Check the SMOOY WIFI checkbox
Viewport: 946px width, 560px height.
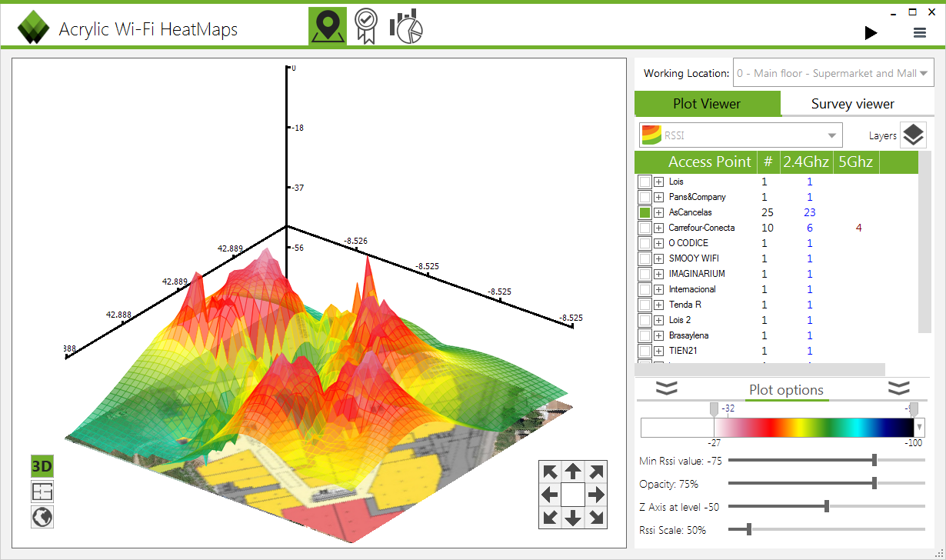point(645,258)
